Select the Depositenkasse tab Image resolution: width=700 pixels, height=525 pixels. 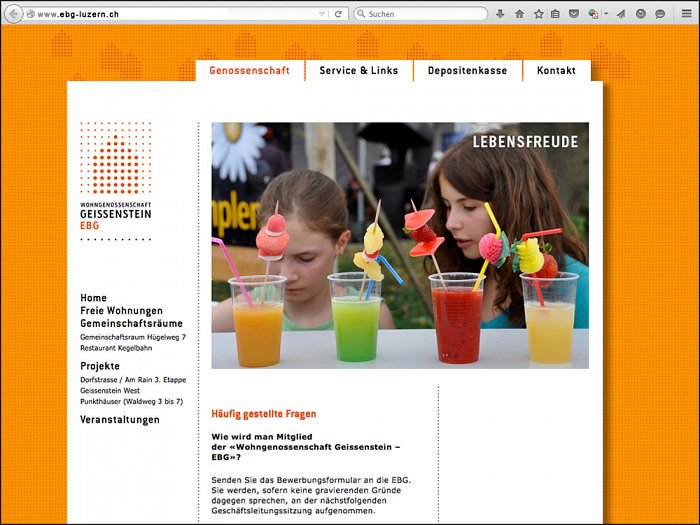(467, 71)
